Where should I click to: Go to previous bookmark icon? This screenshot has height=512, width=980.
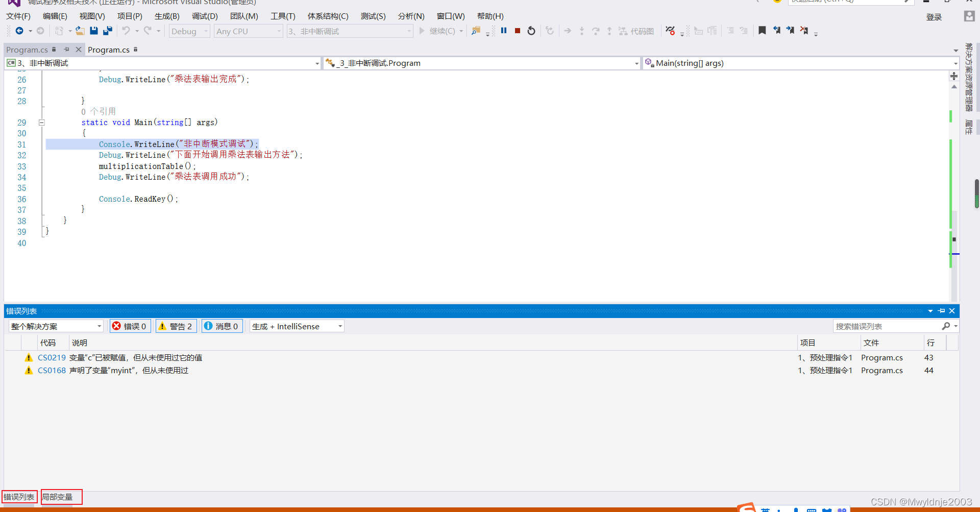(776, 31)
